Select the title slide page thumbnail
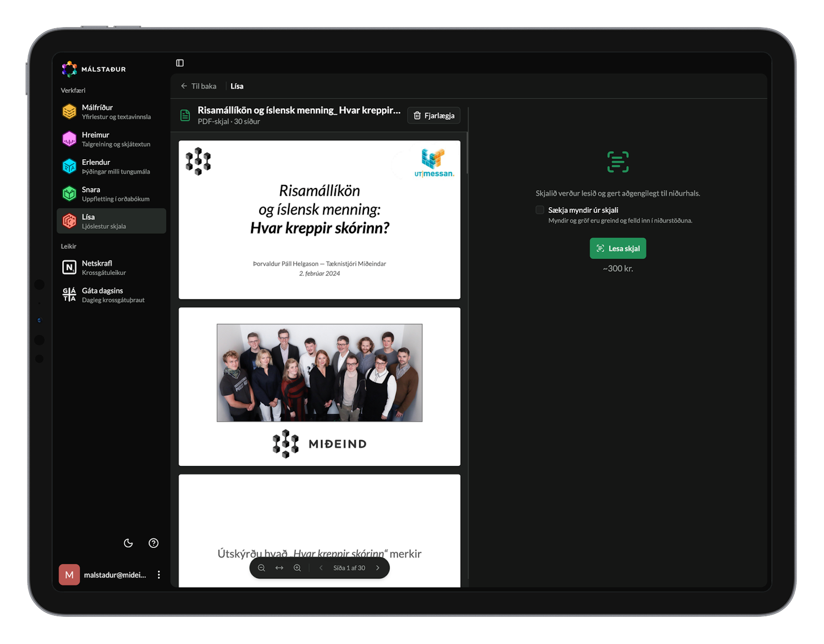This screenshot has height=644, width=824. coord(319,220)
